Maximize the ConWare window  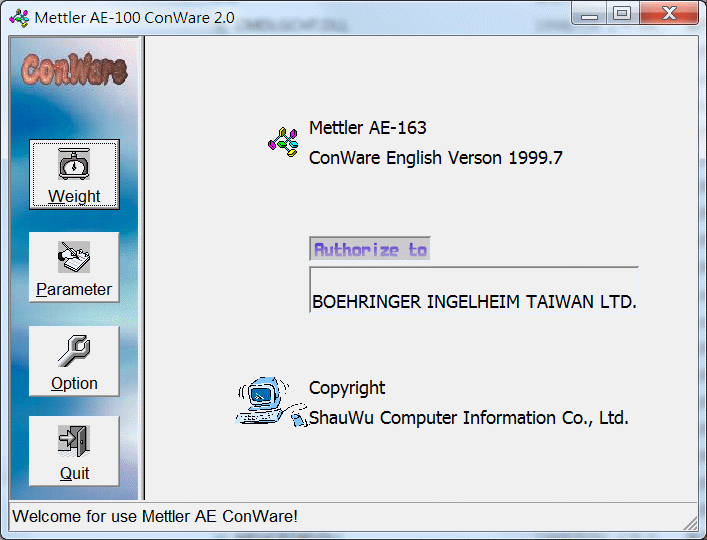click(622, 14)
